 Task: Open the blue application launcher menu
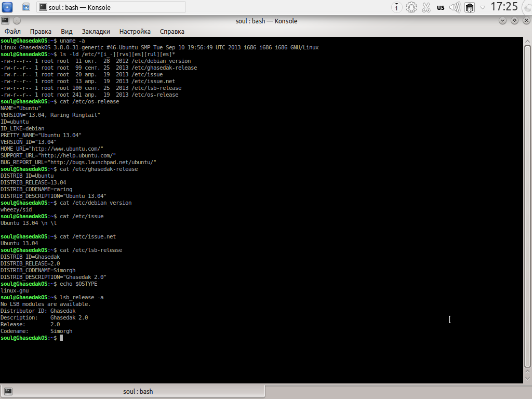point(7,7)
